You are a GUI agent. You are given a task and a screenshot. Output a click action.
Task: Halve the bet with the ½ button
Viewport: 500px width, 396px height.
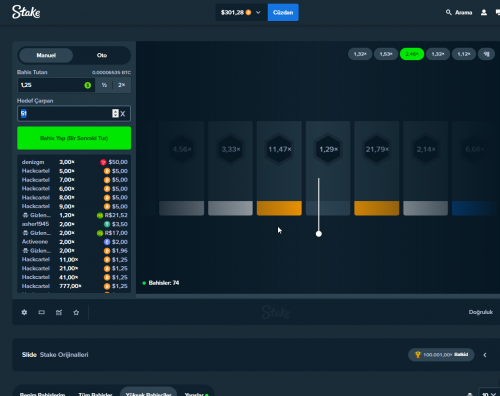coord(104,85)
